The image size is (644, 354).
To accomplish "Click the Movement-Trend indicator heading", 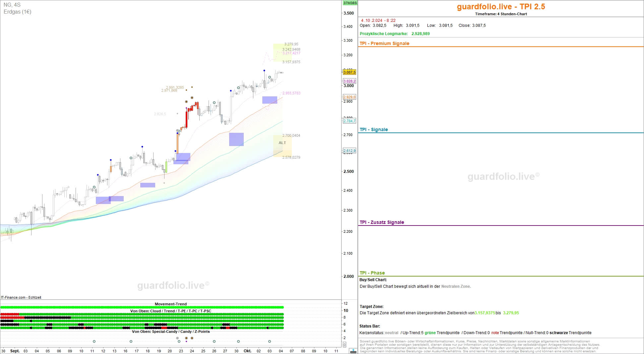I will click(171, 304).
